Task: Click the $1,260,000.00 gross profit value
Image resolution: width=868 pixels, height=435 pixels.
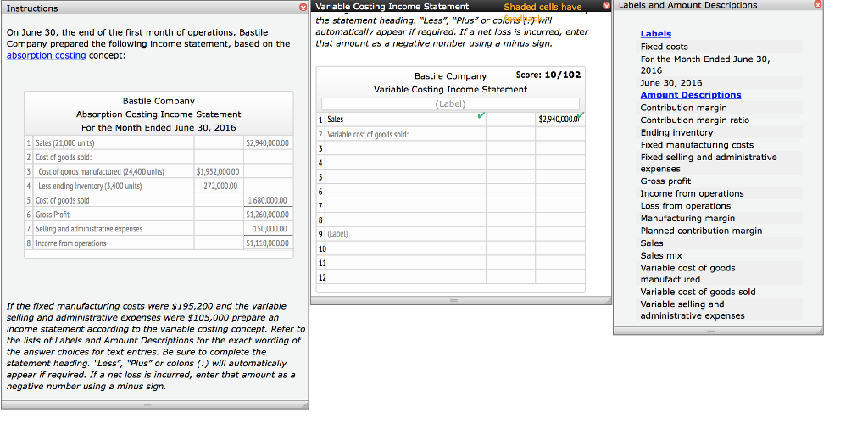Action: (267, 215)
